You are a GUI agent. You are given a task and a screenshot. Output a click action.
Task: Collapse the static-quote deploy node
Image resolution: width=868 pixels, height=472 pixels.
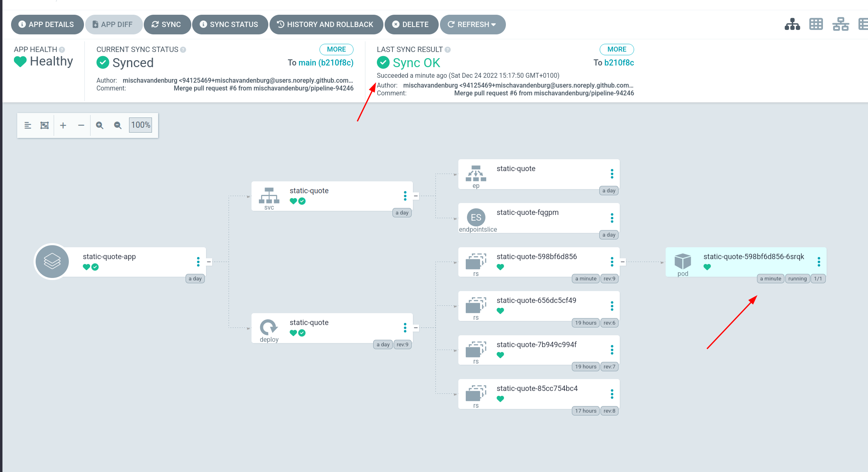(x=416, y=327)
